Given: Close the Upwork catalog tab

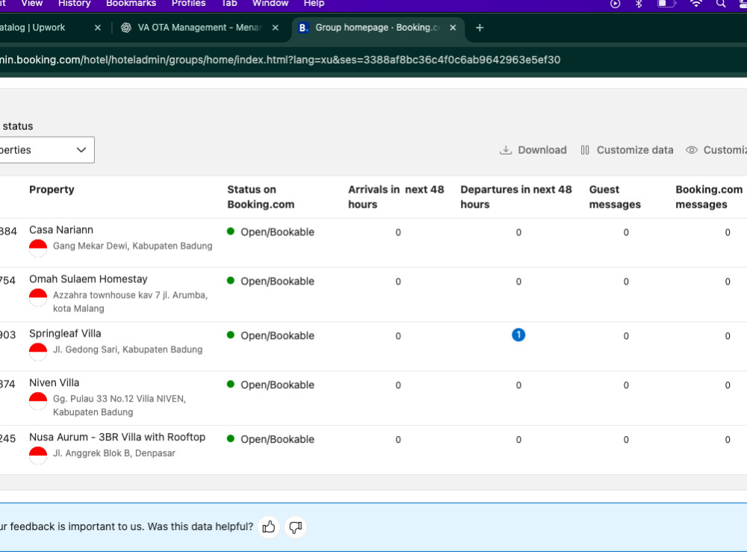Looking at the screenshot, I should point(98,28).
